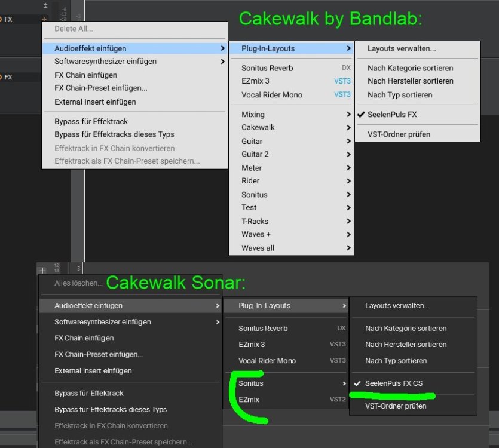Expand the Waves + plug-in folder

tap(291, 235)
